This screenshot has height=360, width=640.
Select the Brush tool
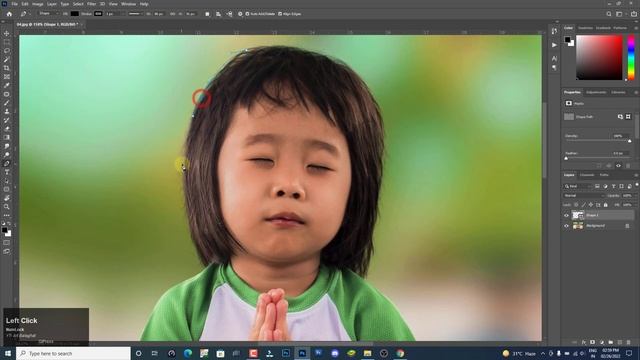7,103
